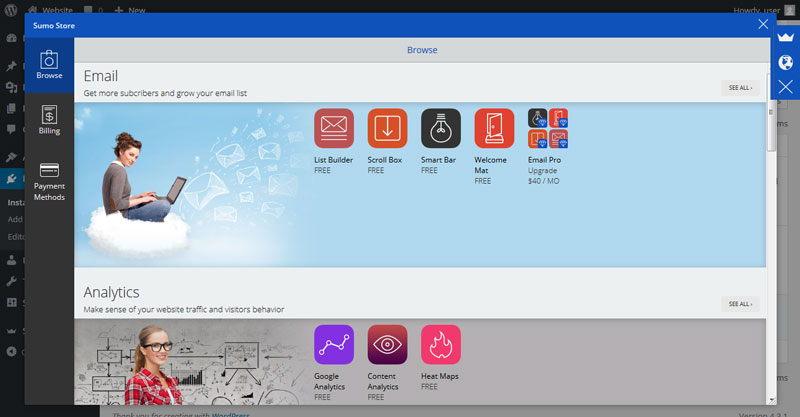Open the Scroll Box app icon
Viewport: 800px width, 417px height.
tap(387, 128)
